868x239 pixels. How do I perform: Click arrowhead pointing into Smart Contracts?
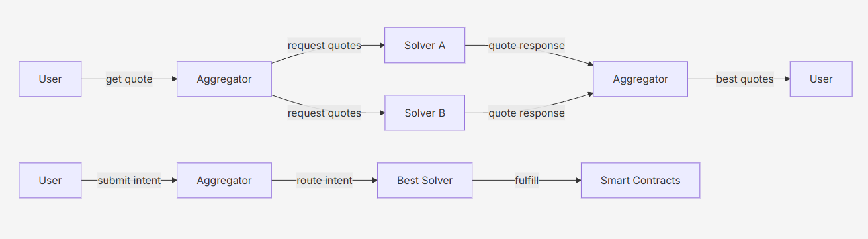[577, 180]
